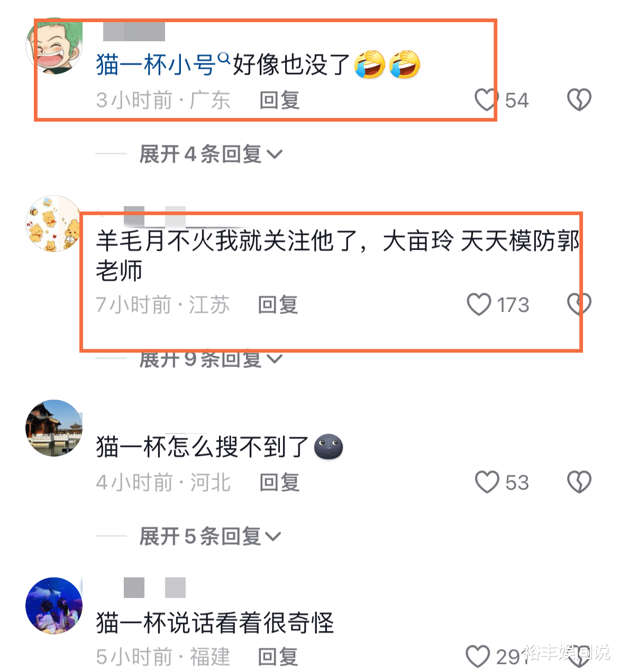Tap the comment text 猫一杯怎么搜不到了
Screen dimensions: 619x672
202,447
